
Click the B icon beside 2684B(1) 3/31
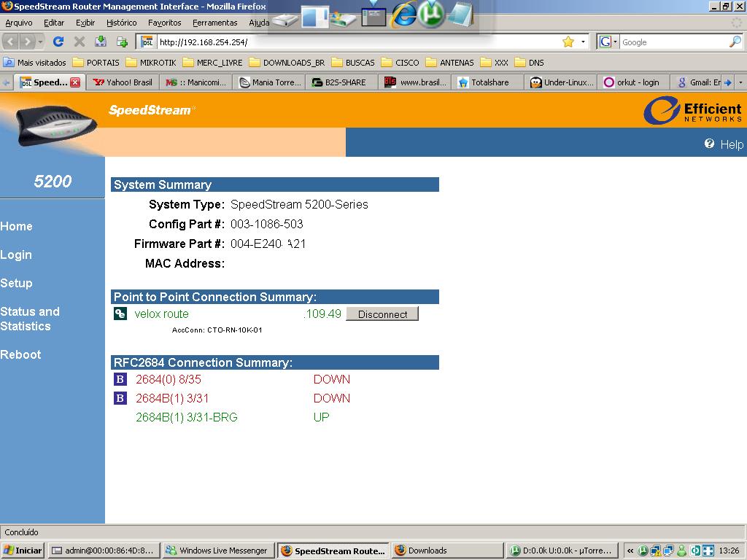[120, 398]
